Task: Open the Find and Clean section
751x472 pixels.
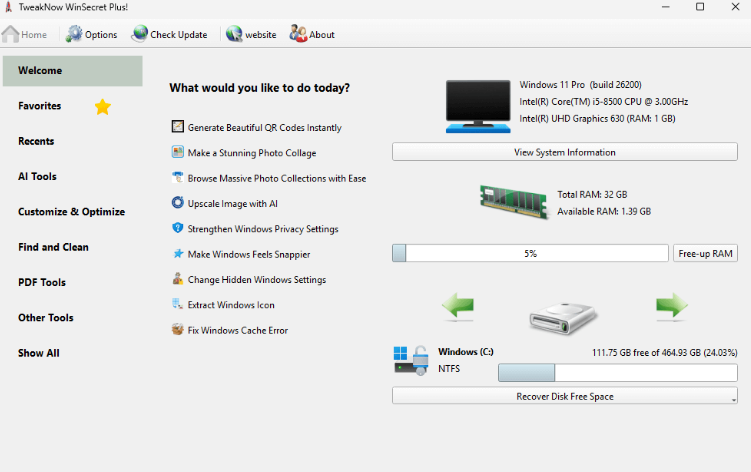Action: 54,247
